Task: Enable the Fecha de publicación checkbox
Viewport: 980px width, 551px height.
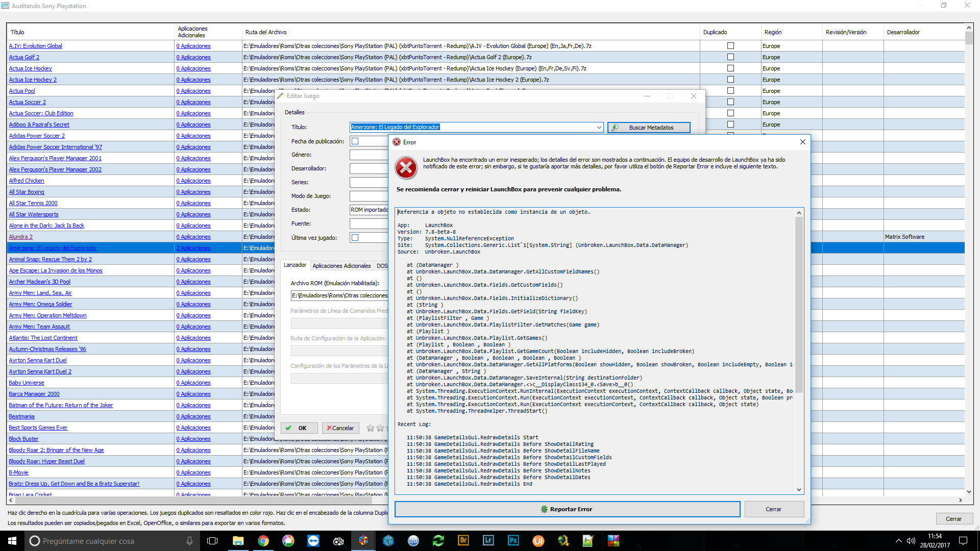Action: 355,141
